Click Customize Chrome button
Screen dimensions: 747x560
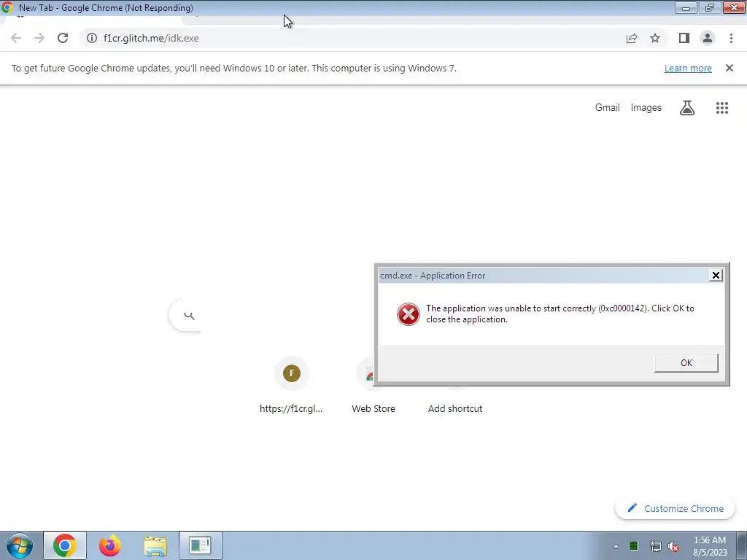[x=675, y=508]
